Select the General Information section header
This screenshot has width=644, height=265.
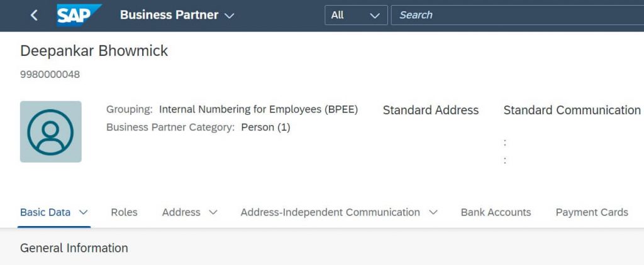[x=74, y=248]
